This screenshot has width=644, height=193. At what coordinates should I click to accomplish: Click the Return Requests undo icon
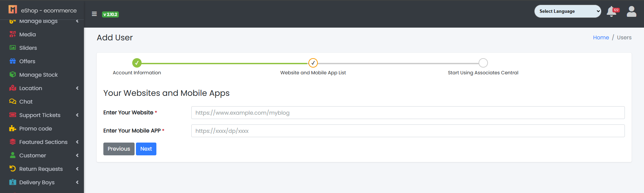13,168
